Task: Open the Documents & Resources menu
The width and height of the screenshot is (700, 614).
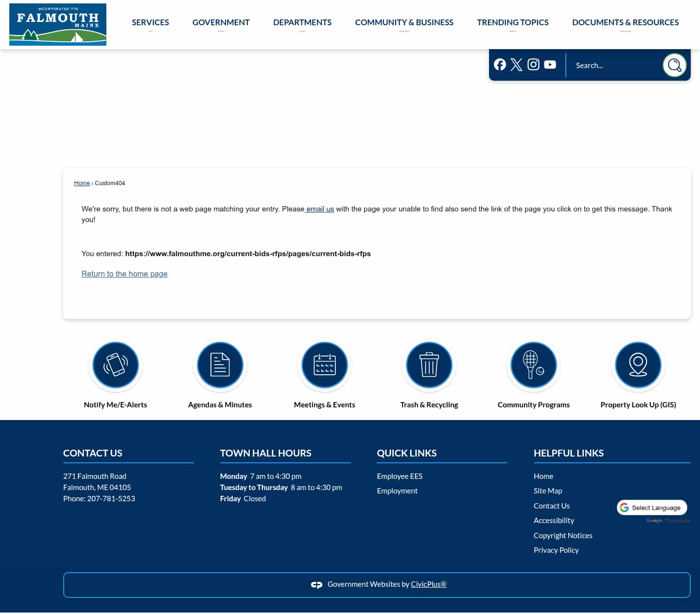Action: [626, 22]
